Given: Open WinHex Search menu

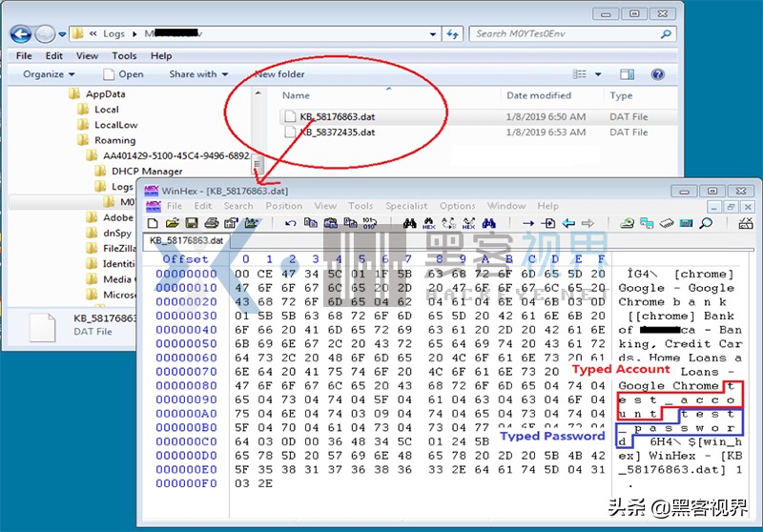Looking at the screenshot, I should coord(238,206).
